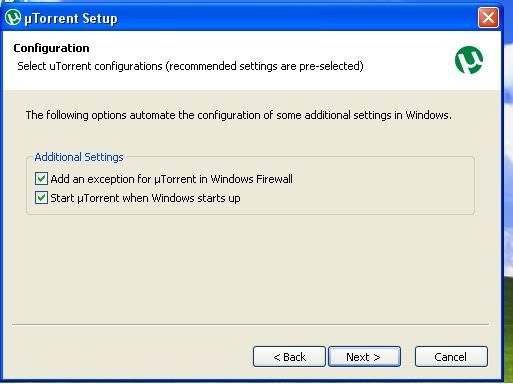Disable the Start µTorrent on startup checkbox

(x=41, y=198)
